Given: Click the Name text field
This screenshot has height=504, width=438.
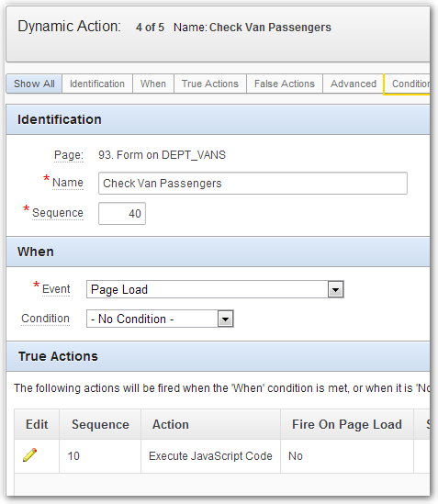Looking at the screenshot, I should [253, 184].
